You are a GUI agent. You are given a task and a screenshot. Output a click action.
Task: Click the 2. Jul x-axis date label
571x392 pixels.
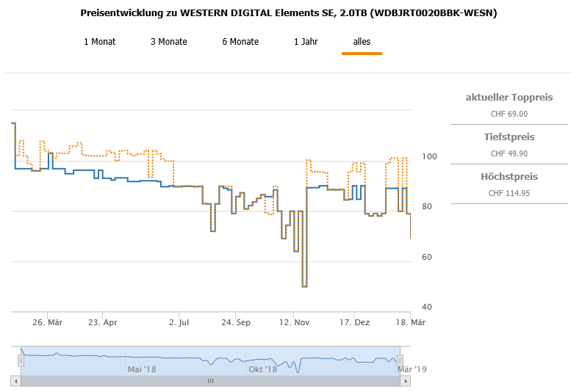pos(179,322)
